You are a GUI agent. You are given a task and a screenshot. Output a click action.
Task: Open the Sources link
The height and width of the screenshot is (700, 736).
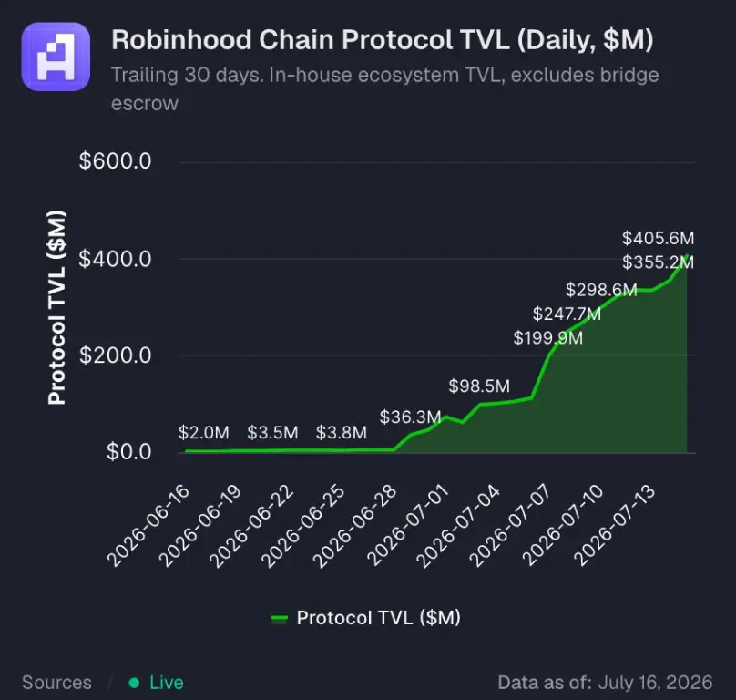(56, 683)
